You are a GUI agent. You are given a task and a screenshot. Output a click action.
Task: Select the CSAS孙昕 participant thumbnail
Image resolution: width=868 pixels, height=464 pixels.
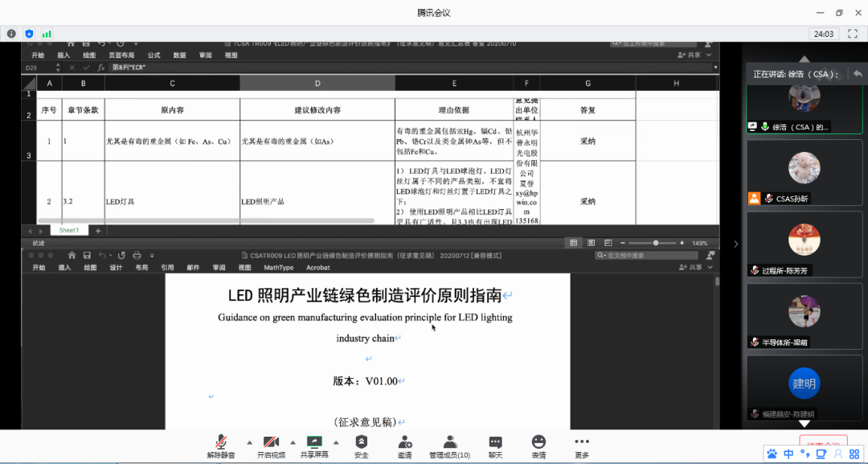804,174
